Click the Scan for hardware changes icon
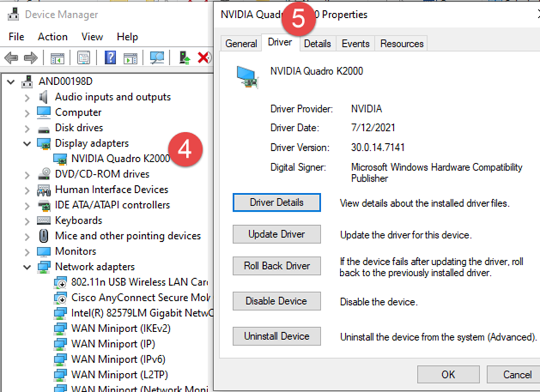The image size is (540, 392). (158, 58)
